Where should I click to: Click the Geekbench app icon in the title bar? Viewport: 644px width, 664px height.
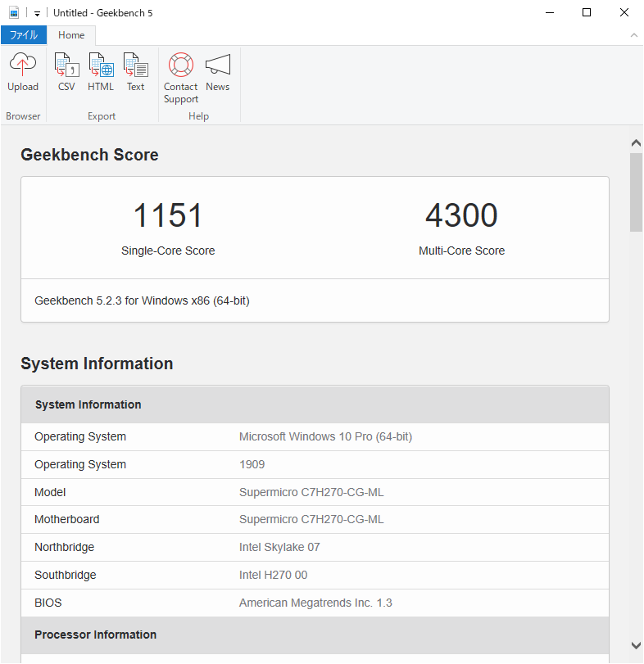[14, 13]
